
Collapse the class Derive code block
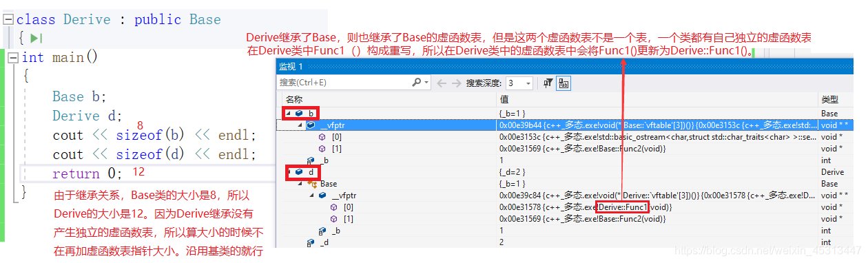point(9,20)
